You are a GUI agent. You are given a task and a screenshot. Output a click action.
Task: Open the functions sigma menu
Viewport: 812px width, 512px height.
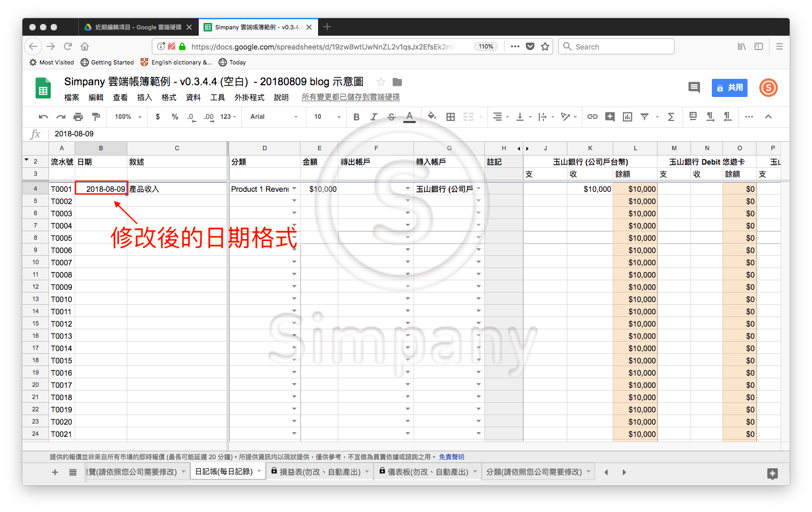click(671, 117)
